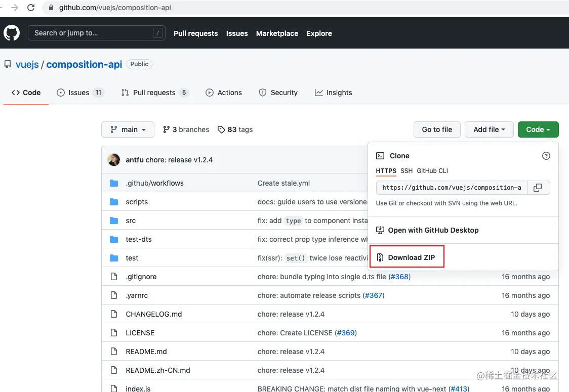Image resolution: width=569 pixels, height=392 pixels.
Task: Select the HTTPS clone tab
Action: (386, 171)
